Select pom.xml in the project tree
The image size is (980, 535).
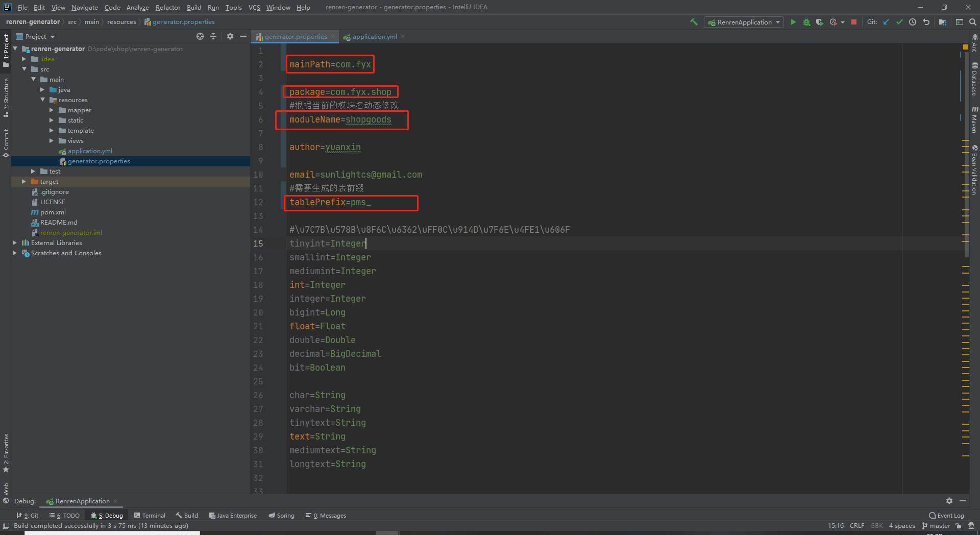tap(53, 212)
